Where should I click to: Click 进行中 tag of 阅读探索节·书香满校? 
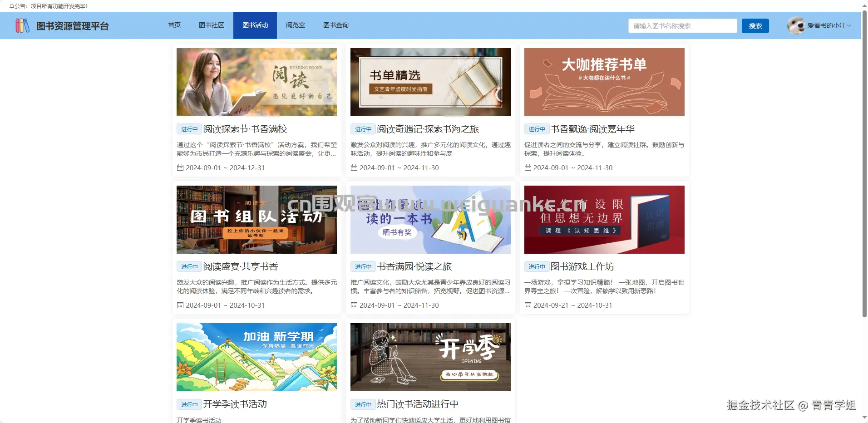click(x=189, y=129)
